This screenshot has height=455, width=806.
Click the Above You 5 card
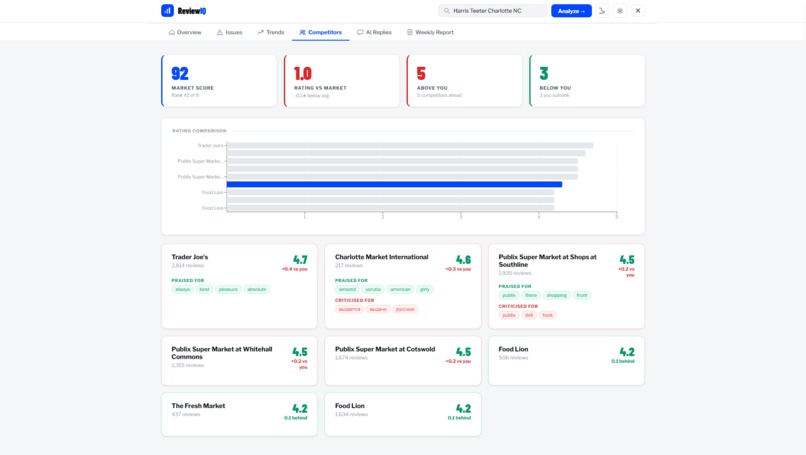[464, 81]
